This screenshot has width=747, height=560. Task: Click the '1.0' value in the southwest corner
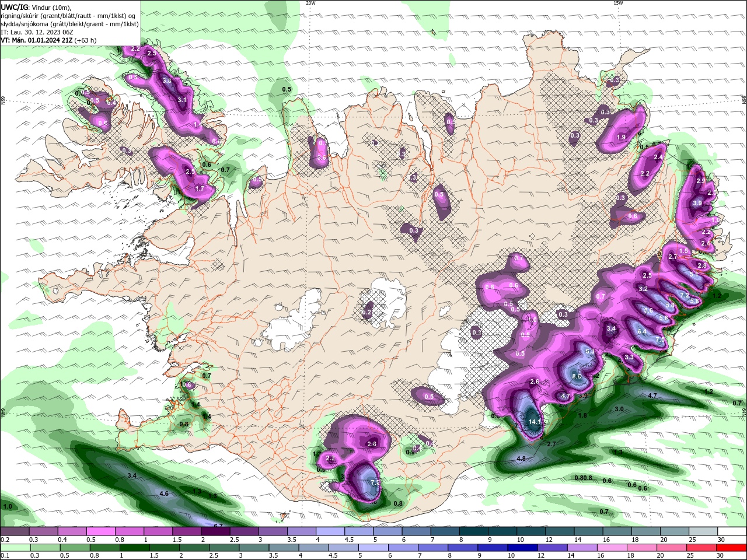click(8, 507)
